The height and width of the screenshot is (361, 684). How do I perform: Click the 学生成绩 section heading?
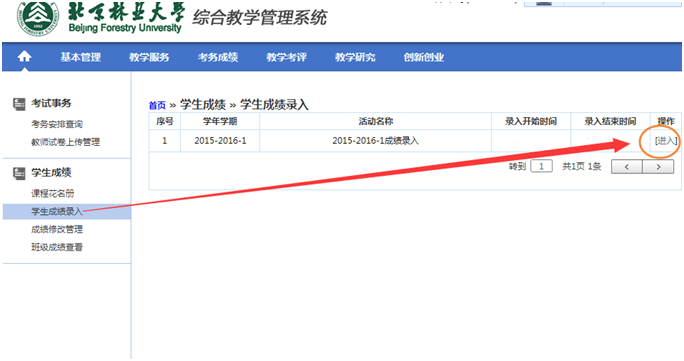tap(51, 173)
